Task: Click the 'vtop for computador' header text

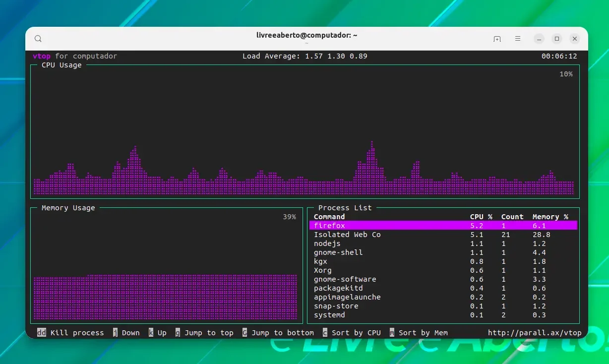Action: coord(75,56)
